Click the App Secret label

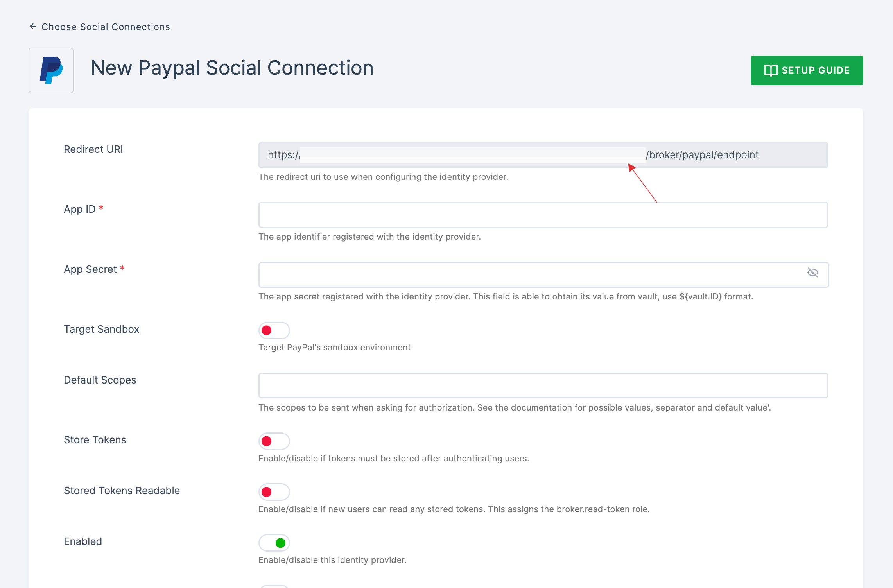(x=90, y=269)
